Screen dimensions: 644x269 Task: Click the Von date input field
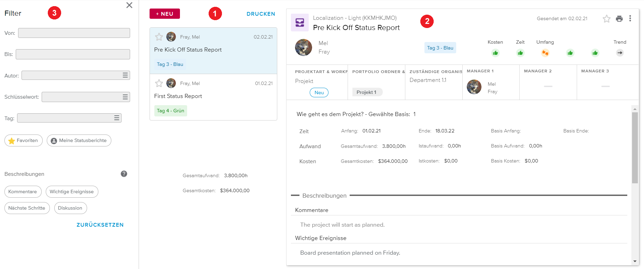pyautogui.click(x=74, y=33)
